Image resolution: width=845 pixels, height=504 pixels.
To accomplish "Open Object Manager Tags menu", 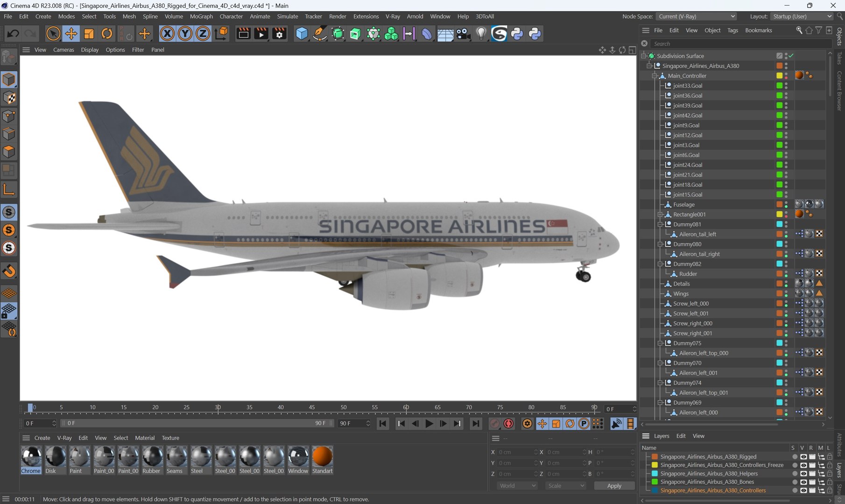I will tap(732, 30).
